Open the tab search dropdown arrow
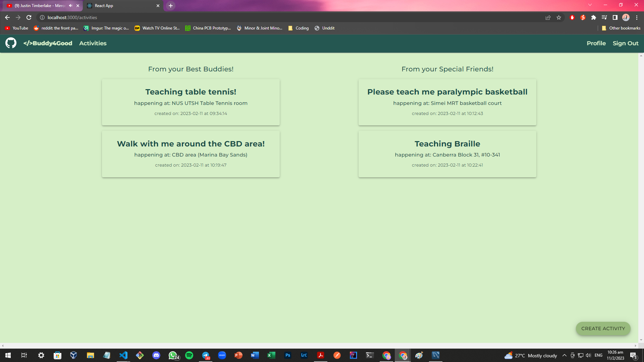 tap(590, 5)
